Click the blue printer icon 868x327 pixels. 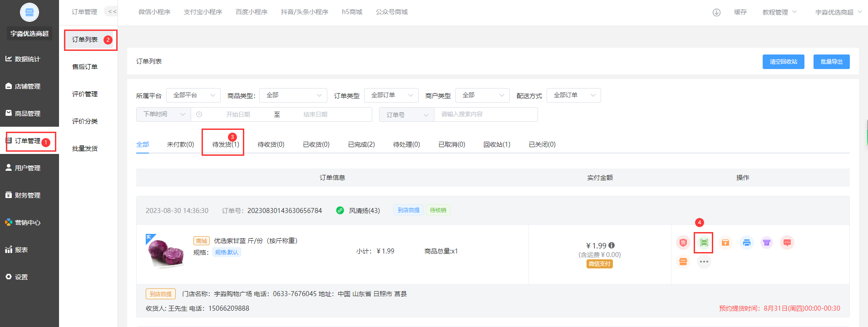(746, 243)
